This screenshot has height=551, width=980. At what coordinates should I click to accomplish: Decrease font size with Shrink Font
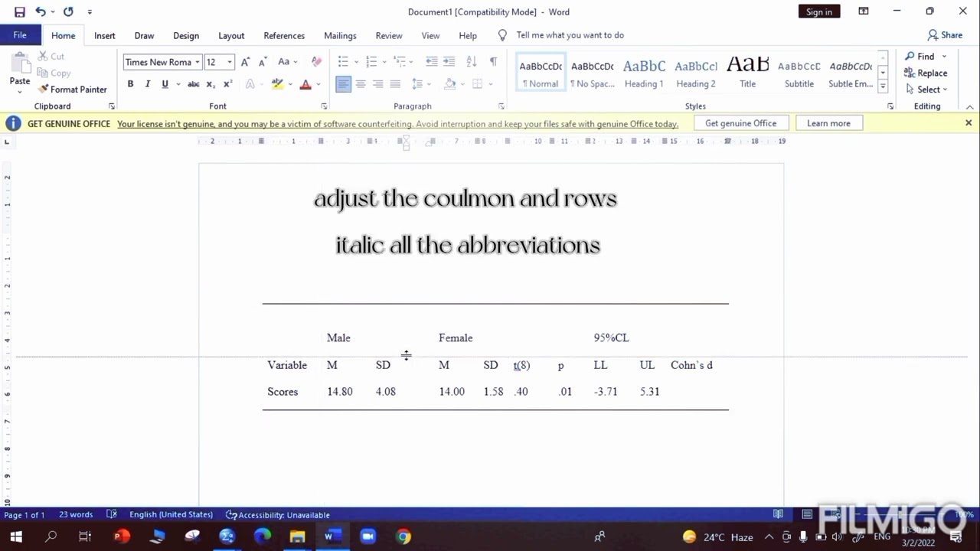262,62
